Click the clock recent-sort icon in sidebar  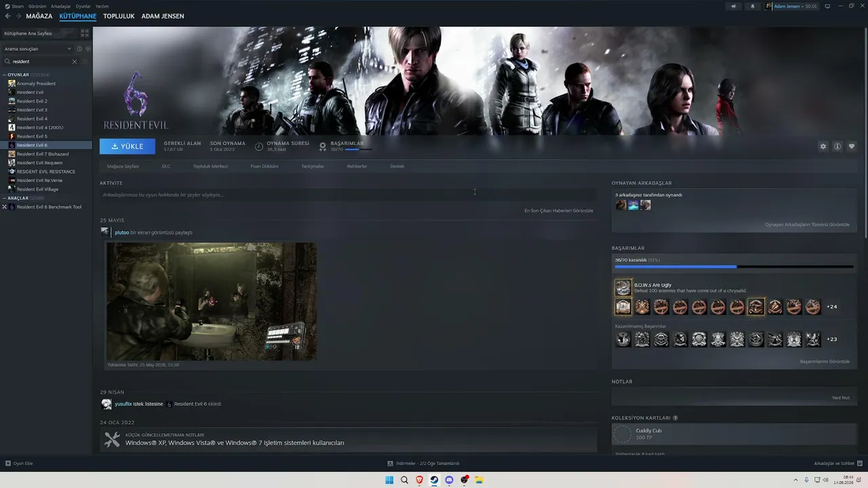(x=79, y=49)
